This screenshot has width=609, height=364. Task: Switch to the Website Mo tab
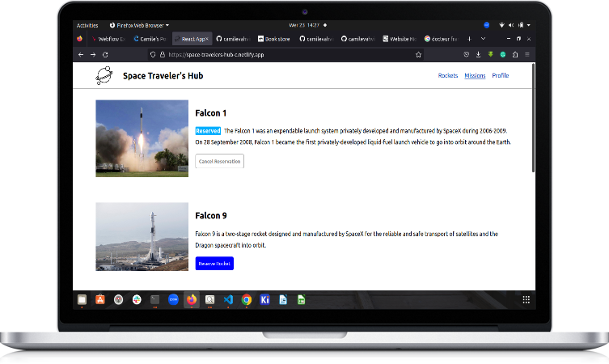pos(400,39)
